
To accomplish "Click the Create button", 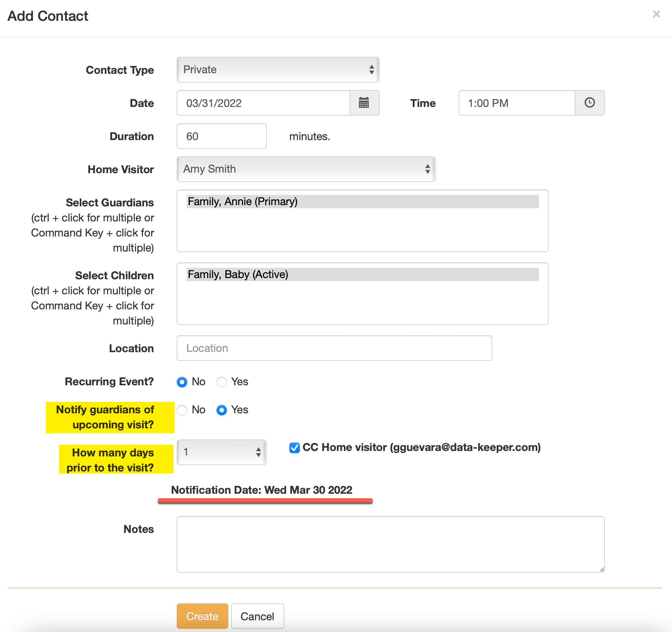I will [202, 616].
